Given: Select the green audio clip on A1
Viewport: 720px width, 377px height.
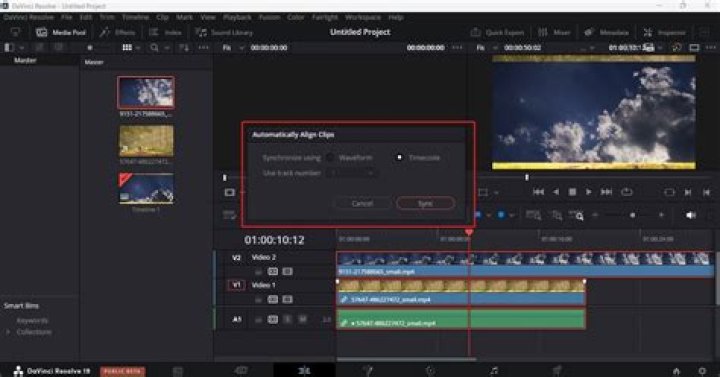Looking at the screenshot, I should [x=461, y=319].
